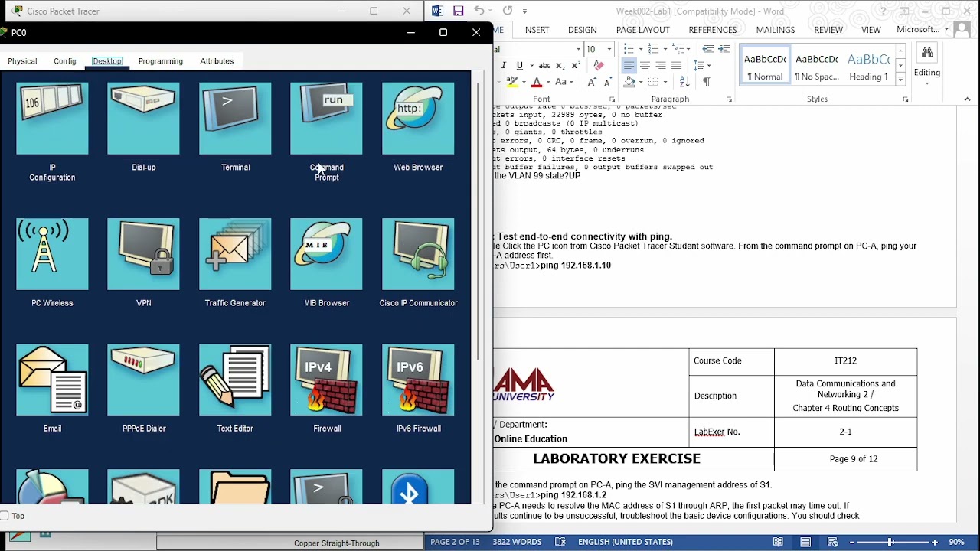Image resolution: width=980 pixels, height=551 pixels.
Task: Expand the borders dropdown arrow
Action: coord(665,82)
